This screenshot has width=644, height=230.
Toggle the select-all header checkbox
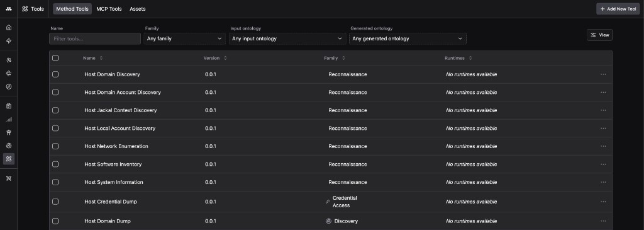pyautogui.click(x=55, y=58)
